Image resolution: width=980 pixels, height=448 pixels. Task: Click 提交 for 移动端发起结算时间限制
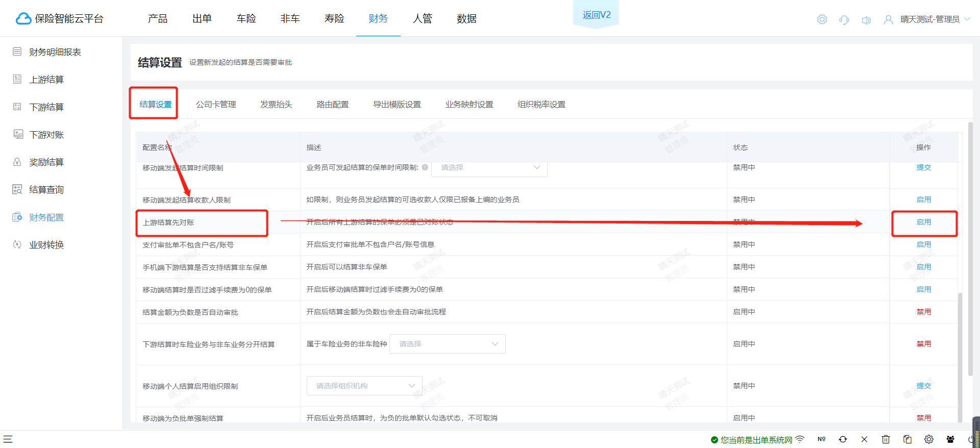(x=924, y=167)
